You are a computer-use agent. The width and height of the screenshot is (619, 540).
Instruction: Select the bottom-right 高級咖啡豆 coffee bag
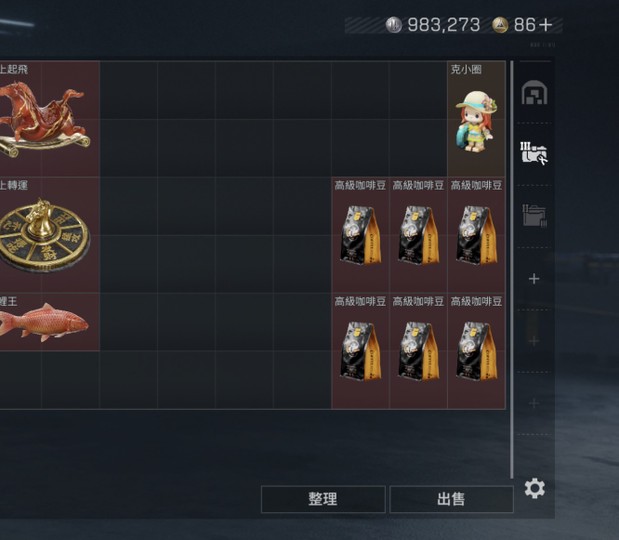(x=476, y=351)
